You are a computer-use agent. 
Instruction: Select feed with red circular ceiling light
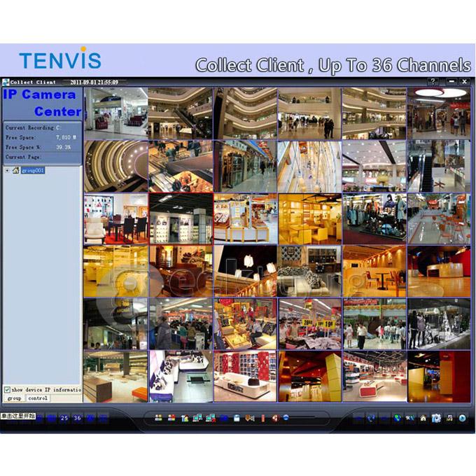point(439,113)
